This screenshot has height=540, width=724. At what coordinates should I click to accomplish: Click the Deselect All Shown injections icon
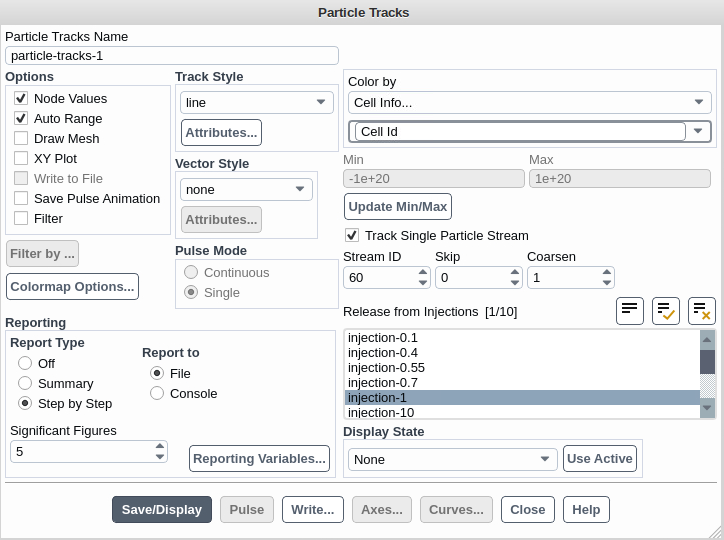click(702, 311)
